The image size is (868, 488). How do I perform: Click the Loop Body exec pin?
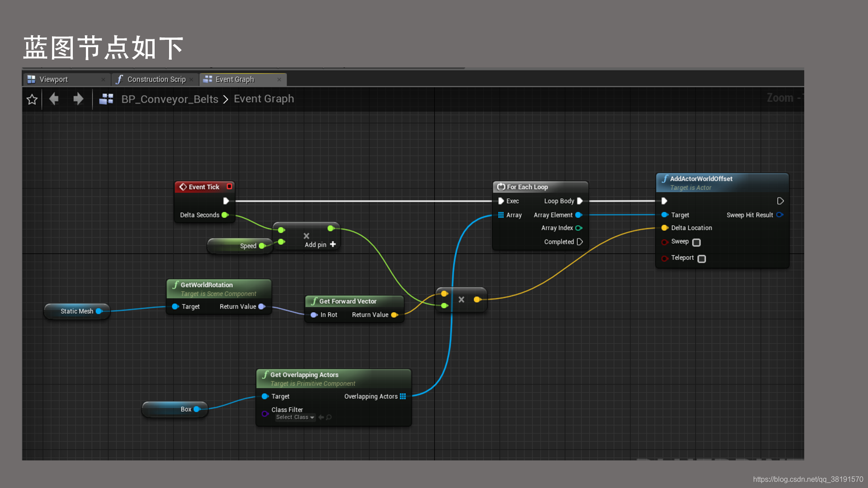pyautogui.click(x=580, y=201)
